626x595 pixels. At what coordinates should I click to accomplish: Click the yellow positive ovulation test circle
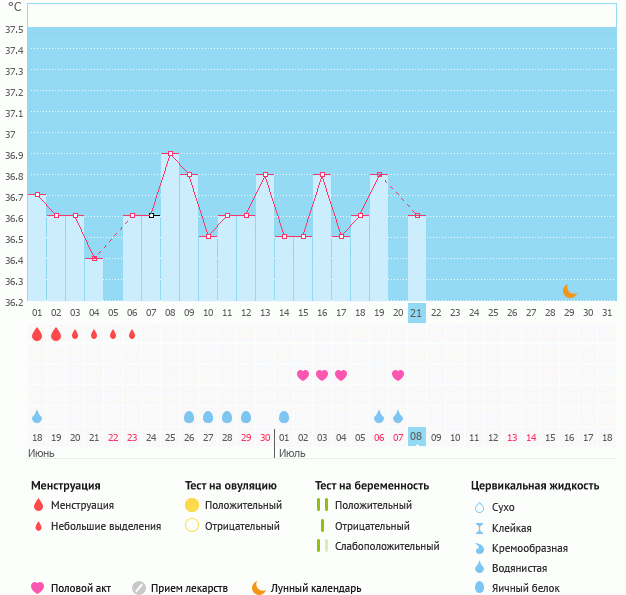pyautogui.click(x=192, y=505)
